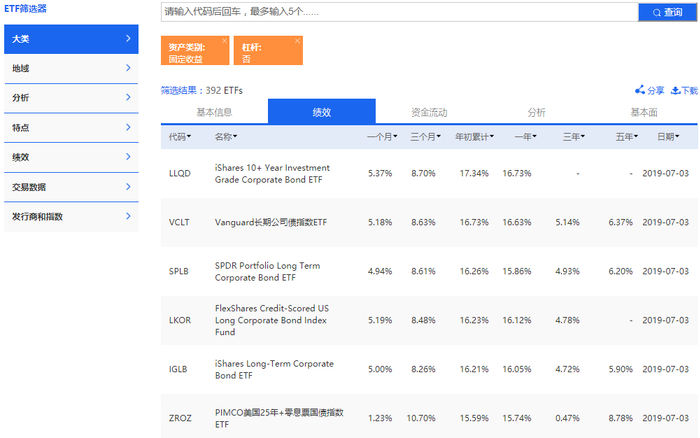The image size is (700, 438).
Task: Focus the ETF code search input
Action: click(x=400, y=12)
